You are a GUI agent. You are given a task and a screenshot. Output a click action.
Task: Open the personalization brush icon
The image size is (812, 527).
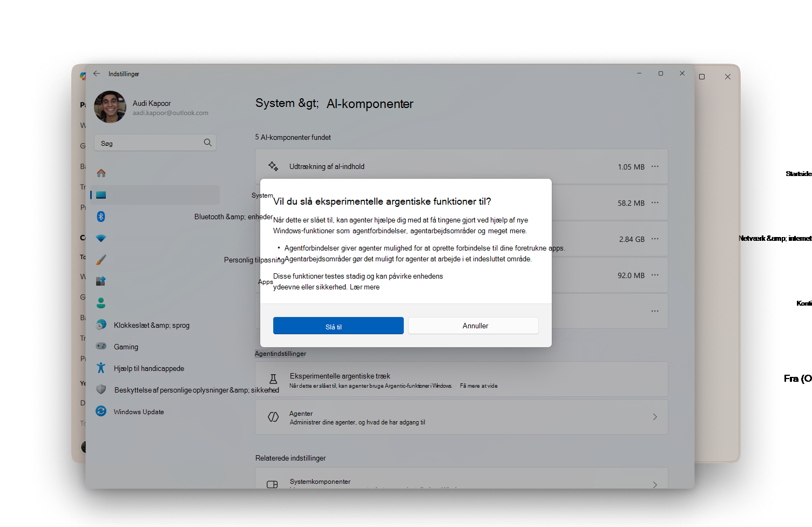coord(101,260)
